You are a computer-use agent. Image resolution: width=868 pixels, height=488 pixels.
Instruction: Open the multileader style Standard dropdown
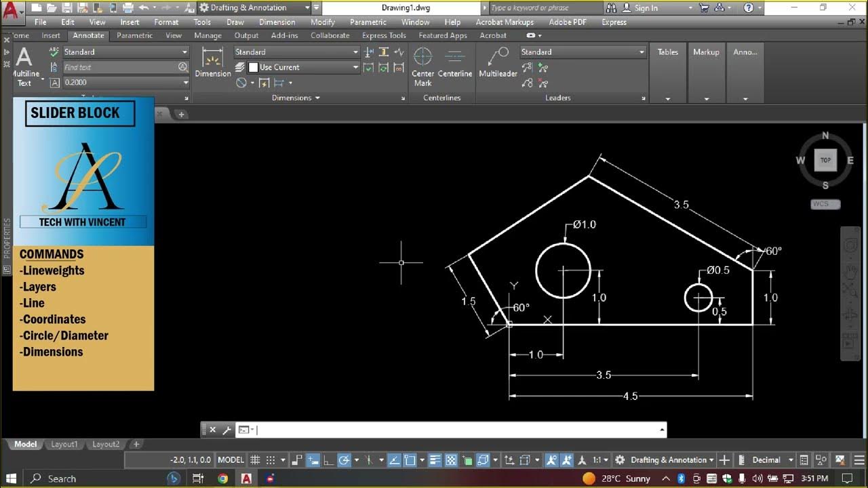tap(583, 52)
